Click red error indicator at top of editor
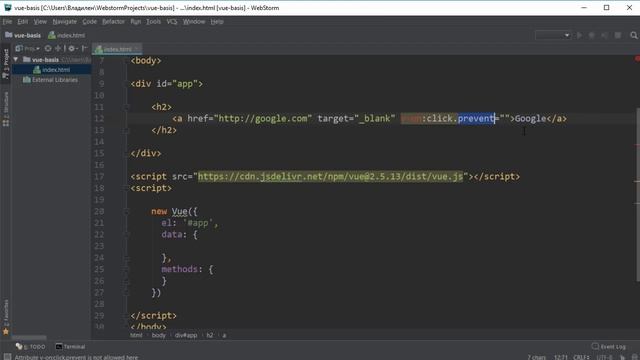The width and height of the screenshot is (640, 360). pos(637,59)
